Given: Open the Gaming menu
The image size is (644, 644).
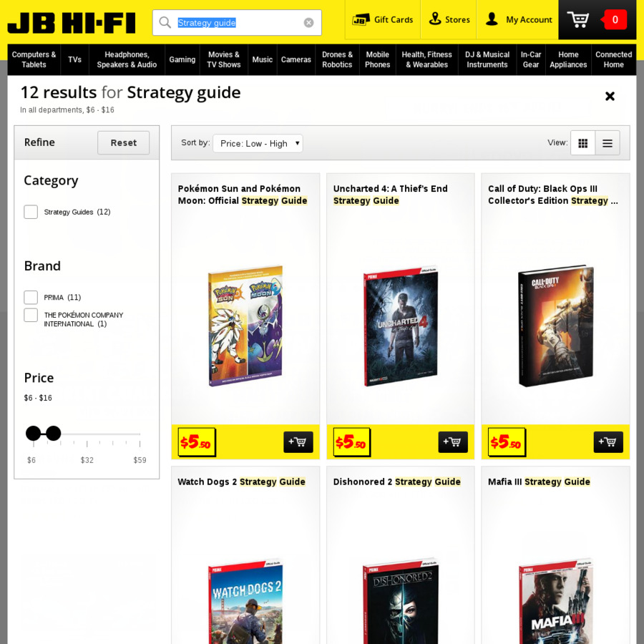Looking at the screenshot, I should [182, 59].
